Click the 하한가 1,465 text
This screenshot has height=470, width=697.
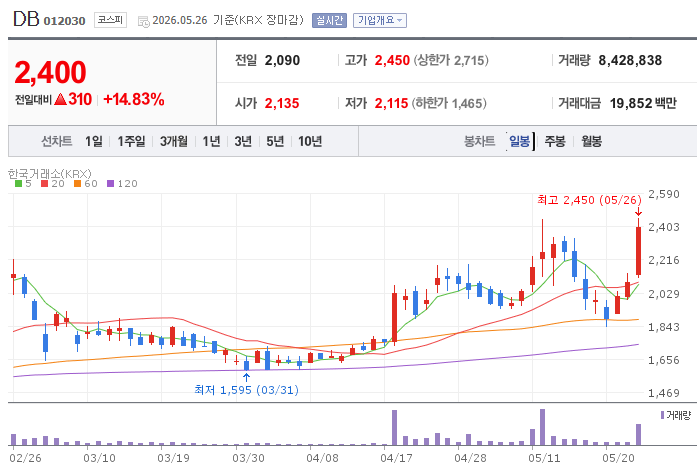pyautogui.click(x=449, y=104)
